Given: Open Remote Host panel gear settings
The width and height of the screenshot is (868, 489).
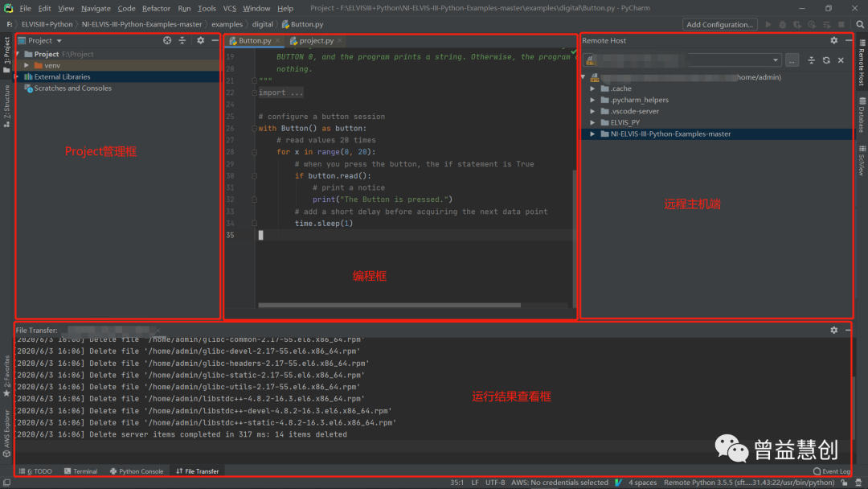Looking at the screenshot, I should coord(833,40).
